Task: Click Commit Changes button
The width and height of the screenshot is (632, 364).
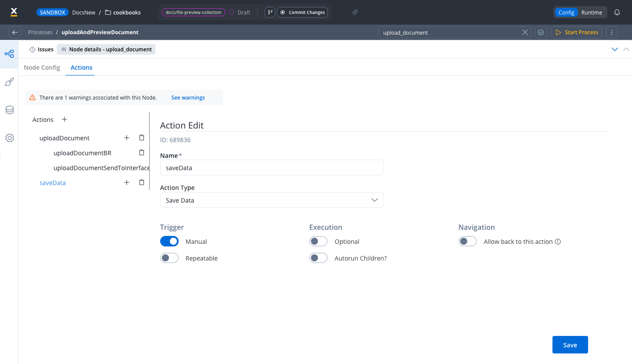Action: (x=302, y=12)
